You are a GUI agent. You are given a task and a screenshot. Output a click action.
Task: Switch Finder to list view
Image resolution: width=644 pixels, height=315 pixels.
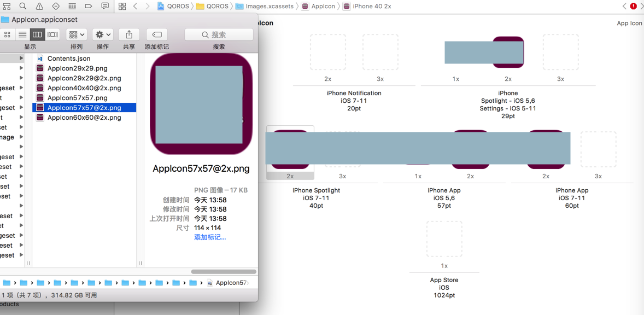[x=22, y=34]
